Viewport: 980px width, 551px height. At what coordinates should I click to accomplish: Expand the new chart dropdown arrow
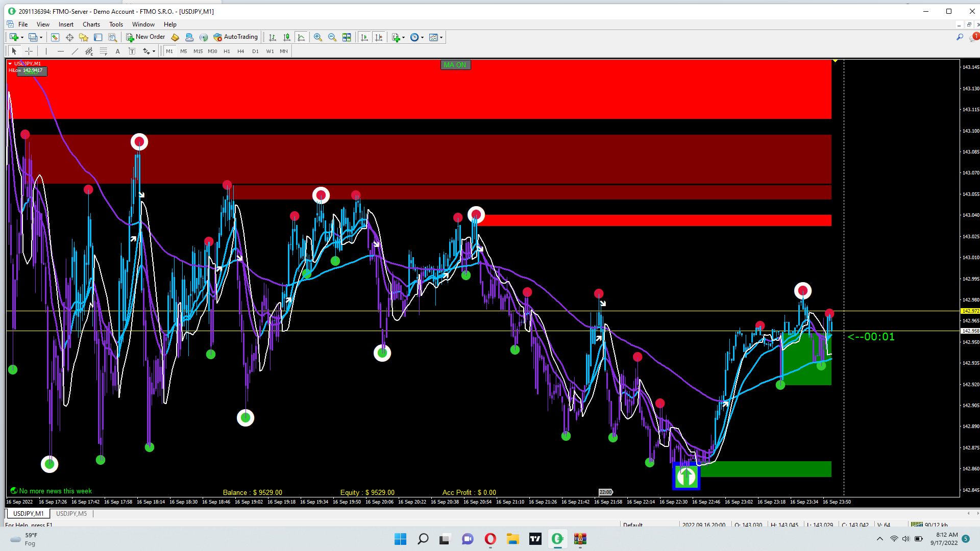(22, 37)
